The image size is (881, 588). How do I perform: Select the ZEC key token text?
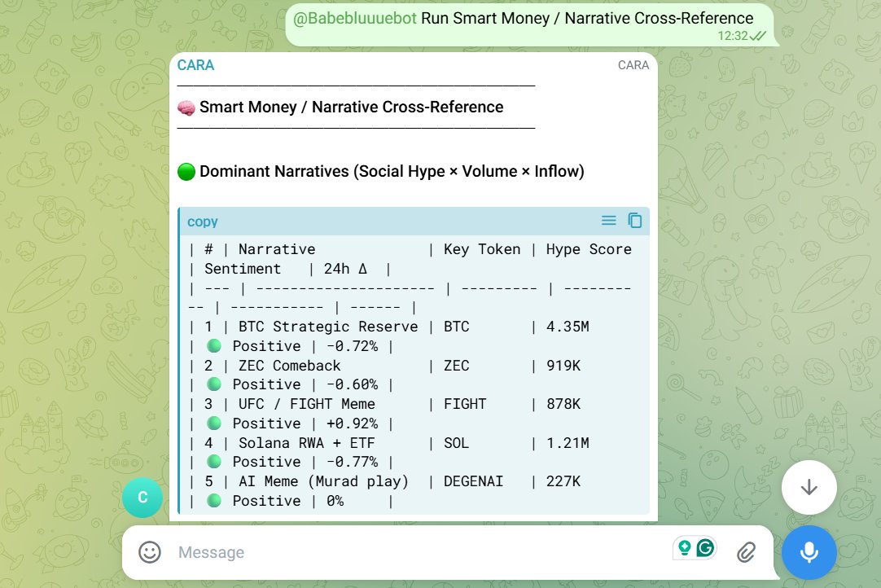coord(456,366)
